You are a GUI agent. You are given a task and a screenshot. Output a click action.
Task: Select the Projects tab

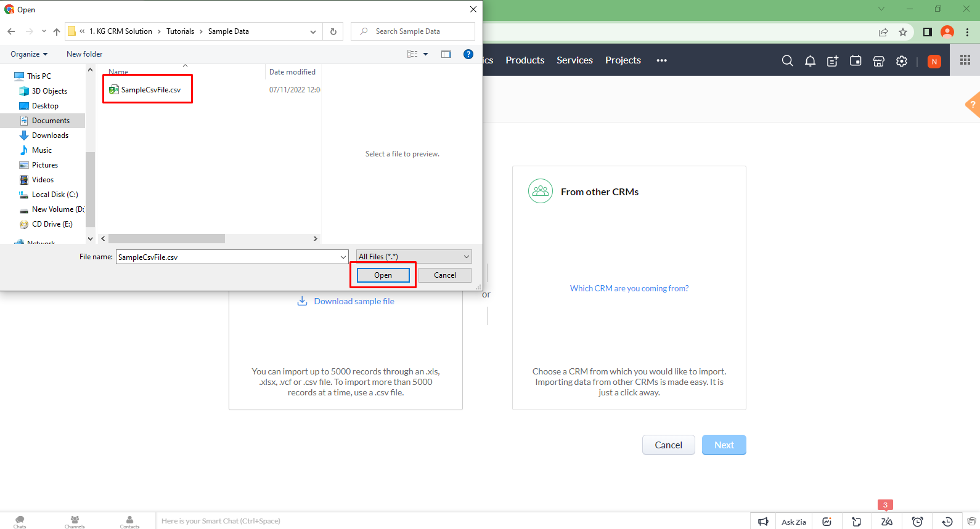point(623,60)
